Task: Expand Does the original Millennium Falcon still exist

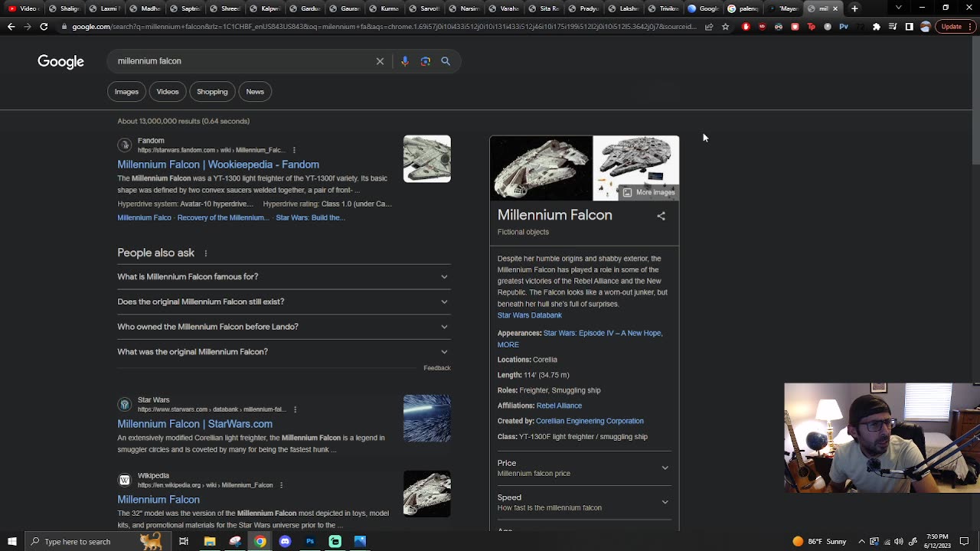Action: point(284,302)
